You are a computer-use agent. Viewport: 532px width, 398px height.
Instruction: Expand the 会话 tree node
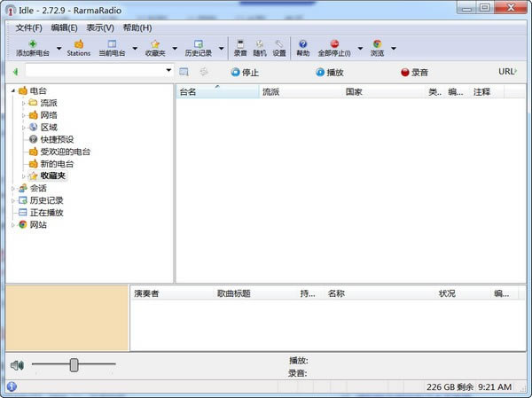point(13,188)
